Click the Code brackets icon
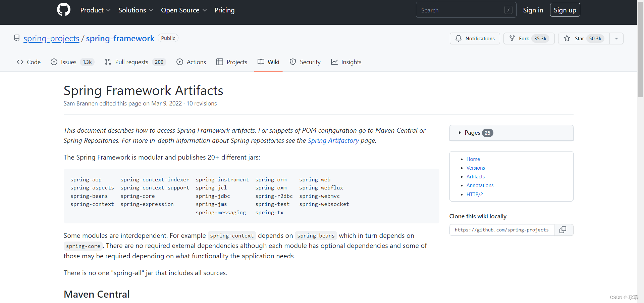 click(x=20, y=62)
